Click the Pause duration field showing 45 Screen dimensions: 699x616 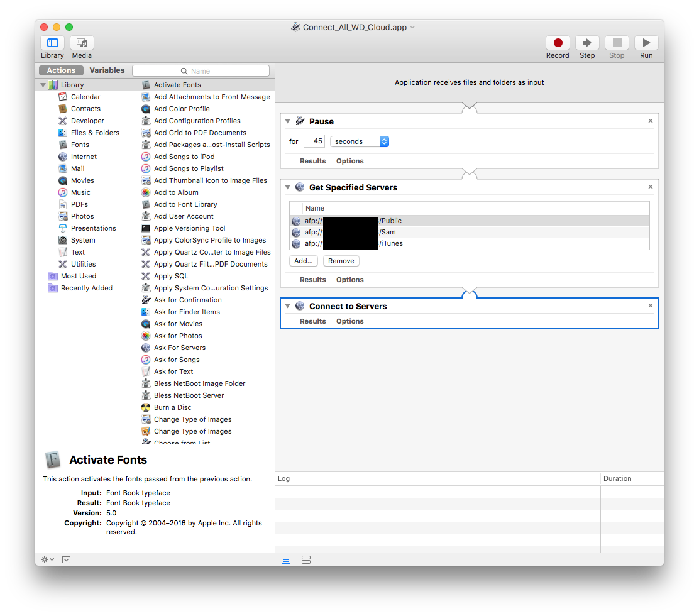click(314, 141)
